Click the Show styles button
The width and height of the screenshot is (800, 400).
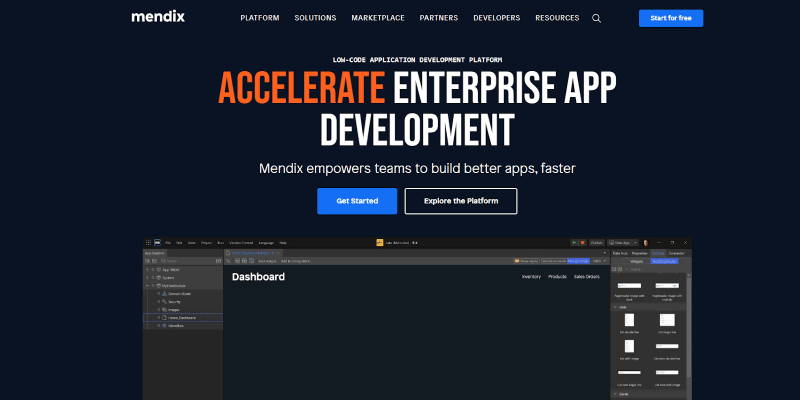click(x=527, y=261)
